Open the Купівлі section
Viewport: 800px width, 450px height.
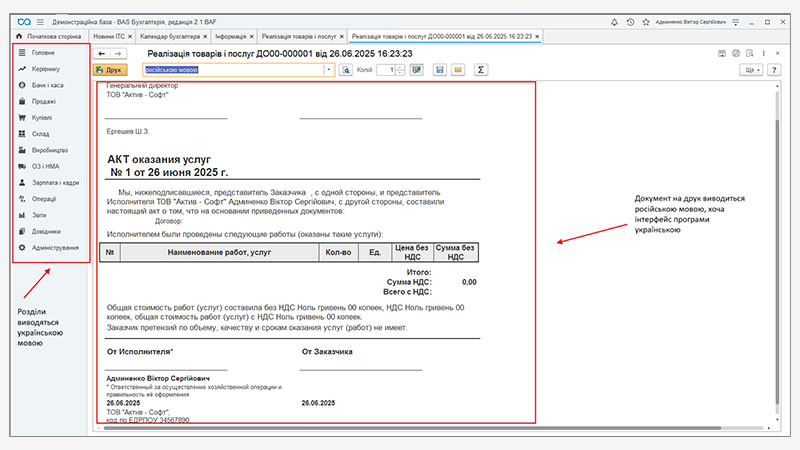click(x=42, y=118)
